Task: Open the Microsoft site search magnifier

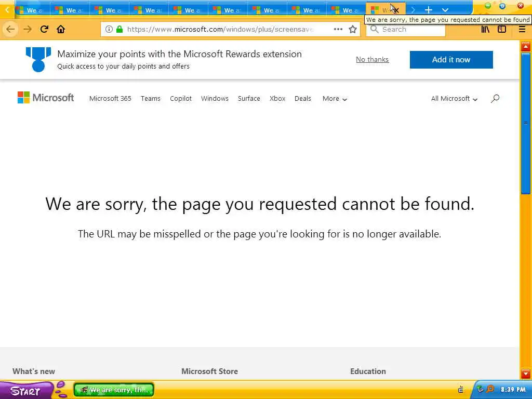Action: (x=495, y=98)
